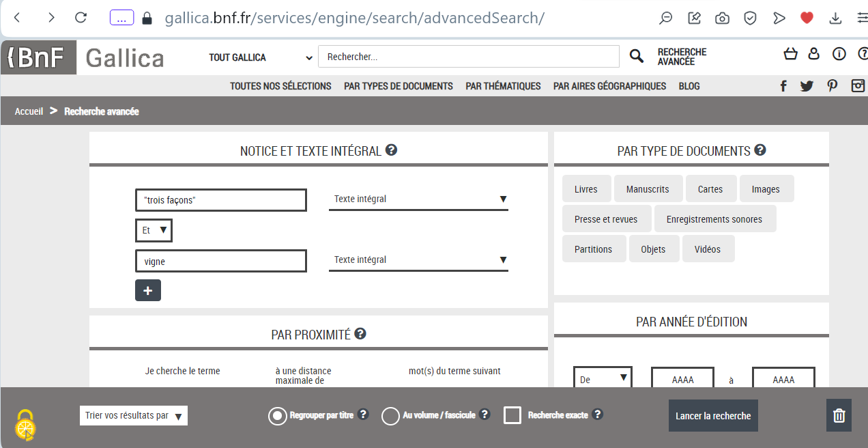Click the Lancer la recherche button
The image size is (868, 448).
713,415
